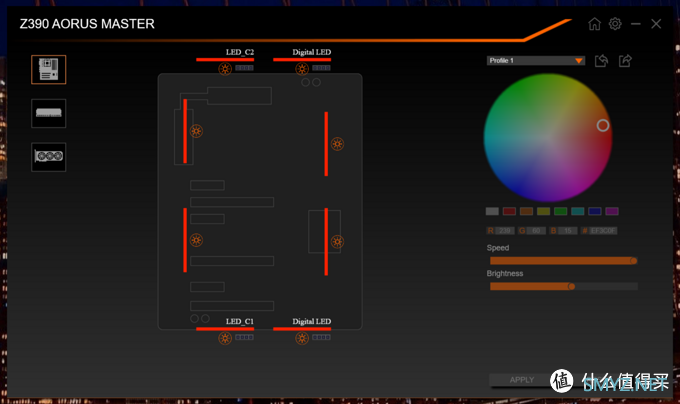Click top Digital LED light icon
Image resolution: width=680 pixels, height=404 pixels.
pyautogui.click(x=302, y=68)
